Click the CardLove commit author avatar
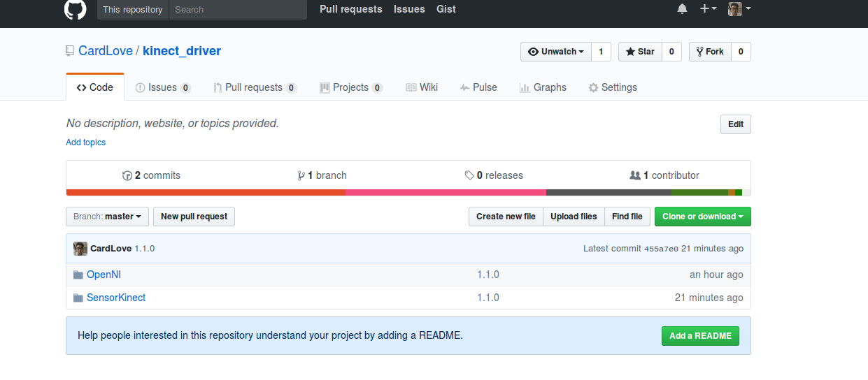The height and width of the screenshot is (380, 868). (80, 249)
